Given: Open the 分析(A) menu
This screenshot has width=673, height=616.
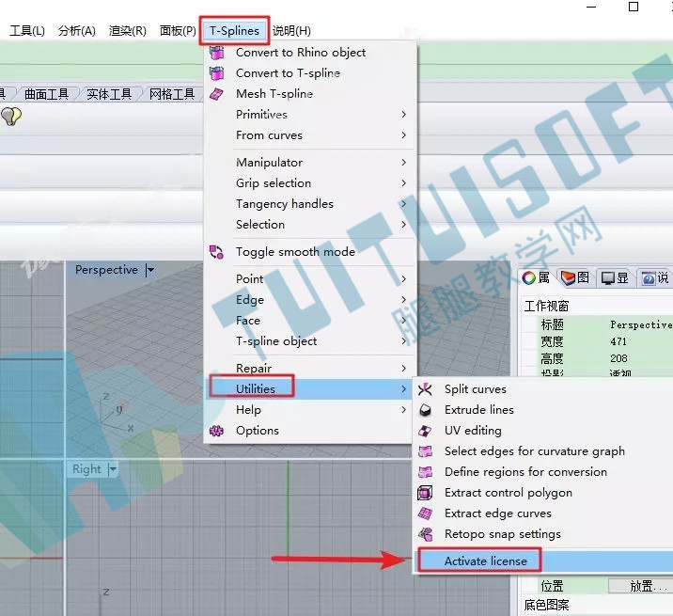Looking at the screenshot, I should [x=77, y=31].
